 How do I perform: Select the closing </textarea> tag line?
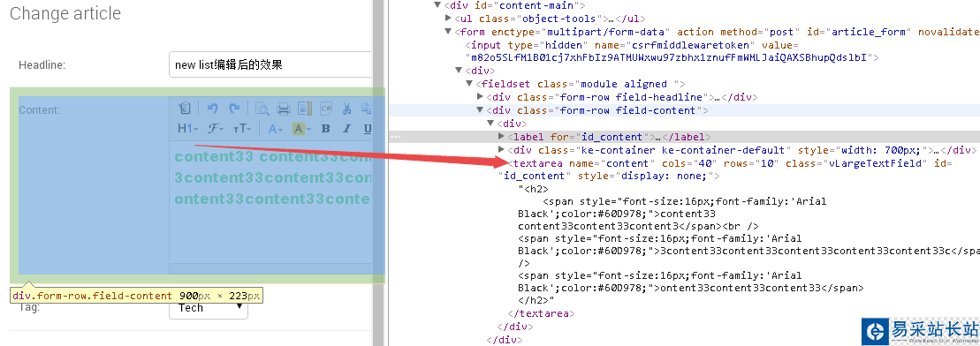point(541,313)
